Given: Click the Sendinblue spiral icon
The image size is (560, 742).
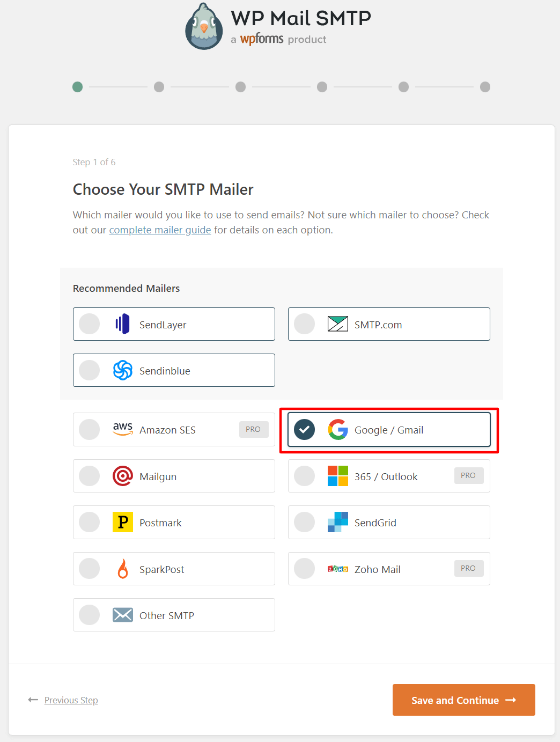Looking at the screenshot, I should tap(122, 370).
